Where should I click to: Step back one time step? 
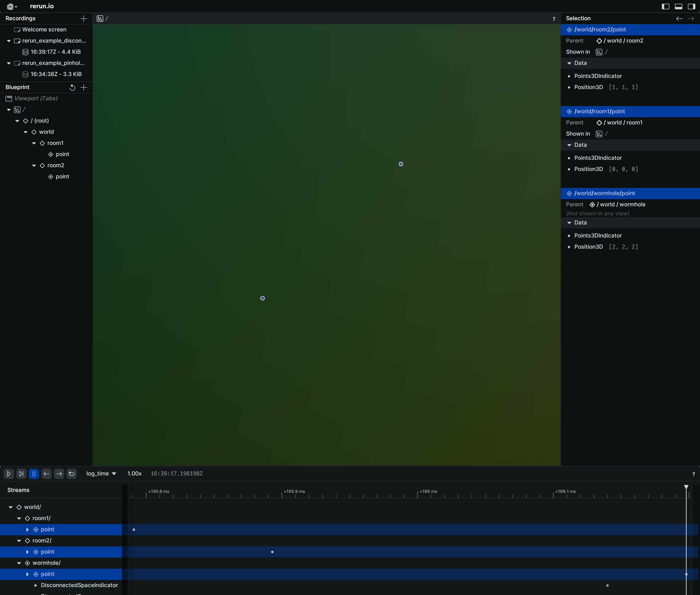point(47,474)
